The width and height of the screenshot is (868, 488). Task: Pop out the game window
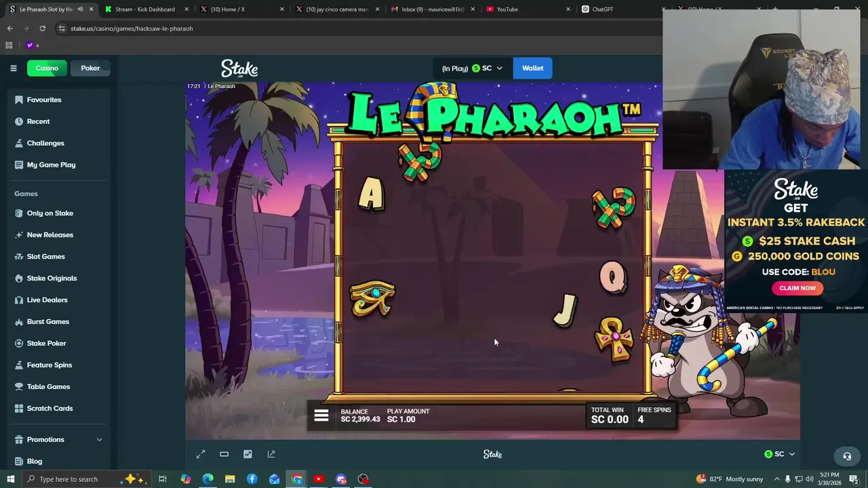pyautogui.click(x=271, y=454)
